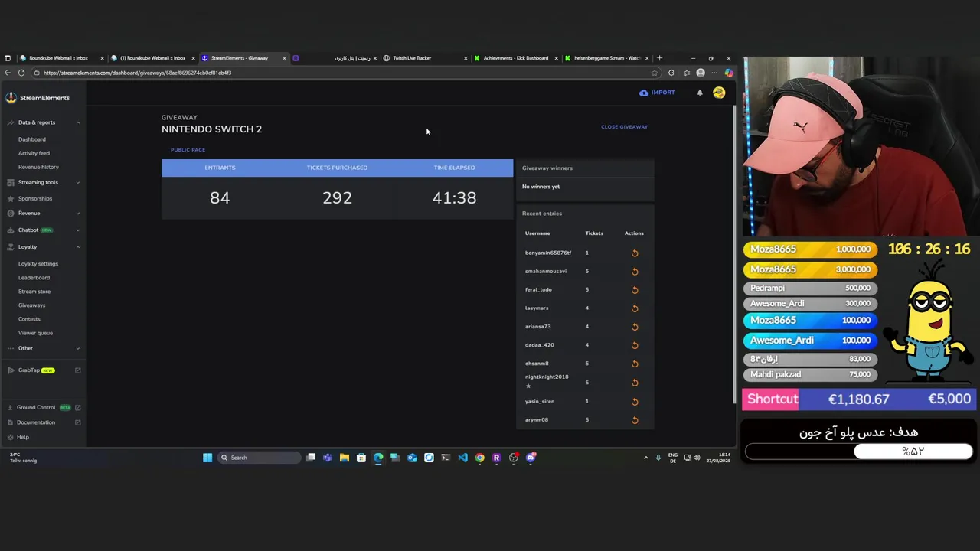
Task: Click the StreamElements logo
Action: coord(38,98)
